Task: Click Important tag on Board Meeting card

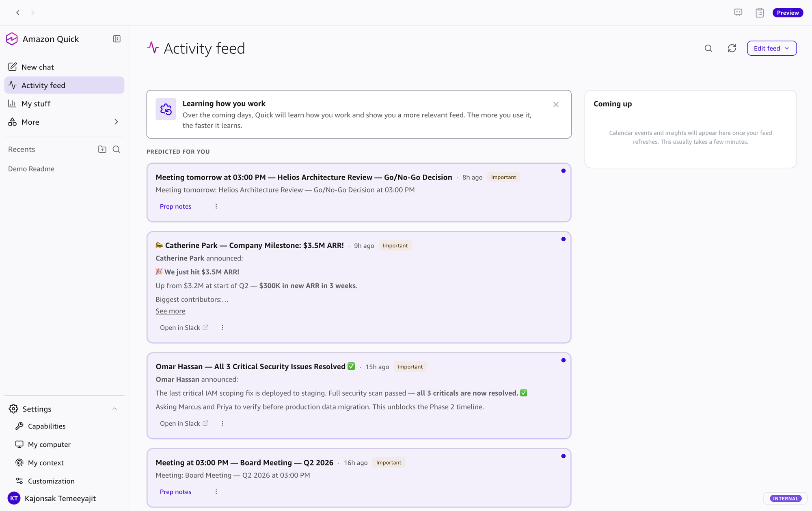Action: point(389,462)
